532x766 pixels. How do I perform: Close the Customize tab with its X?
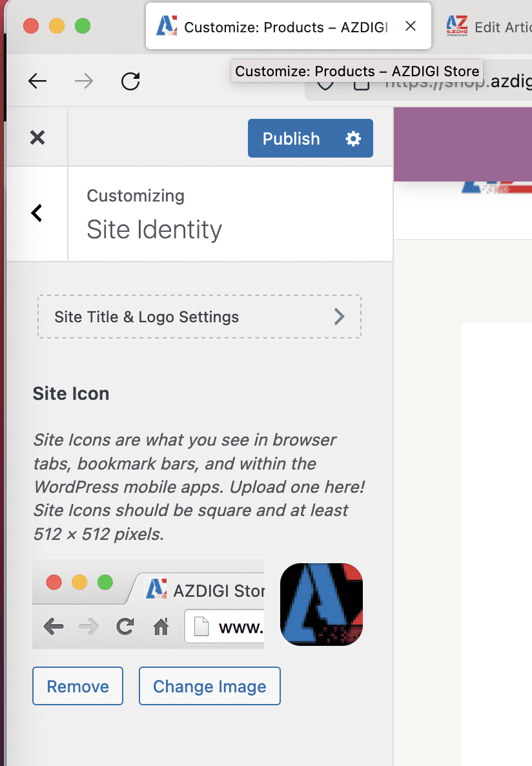pyautogui.click(x=411, y=26)
